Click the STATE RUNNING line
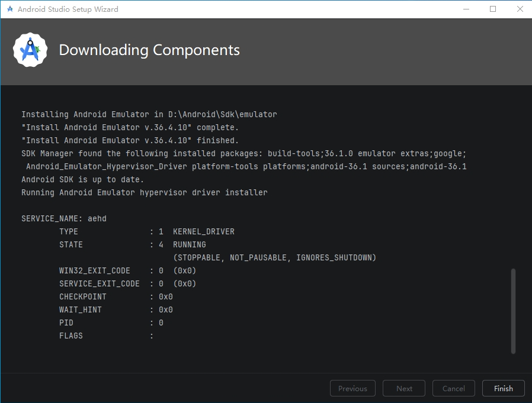 point(133,244)
